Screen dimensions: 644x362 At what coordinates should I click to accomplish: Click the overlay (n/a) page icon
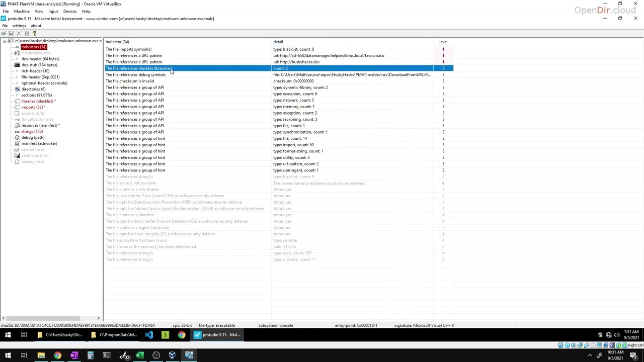[x=17, y=161]
